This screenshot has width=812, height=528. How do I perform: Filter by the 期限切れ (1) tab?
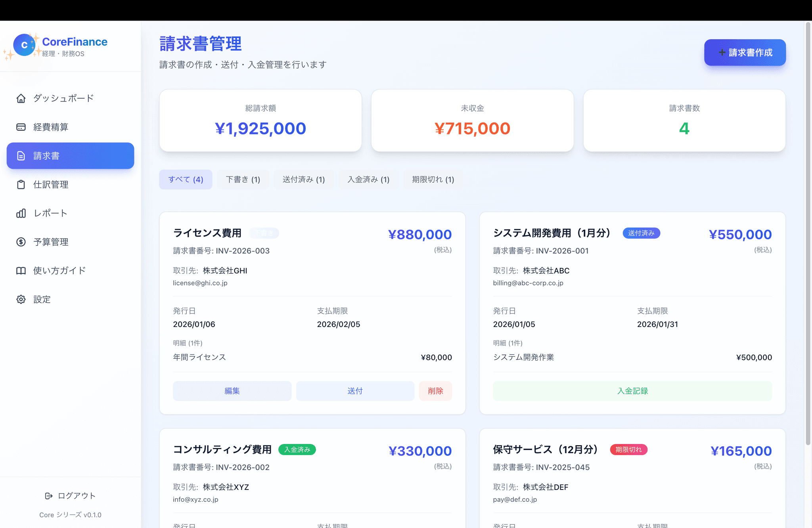[x=433, y=180]
